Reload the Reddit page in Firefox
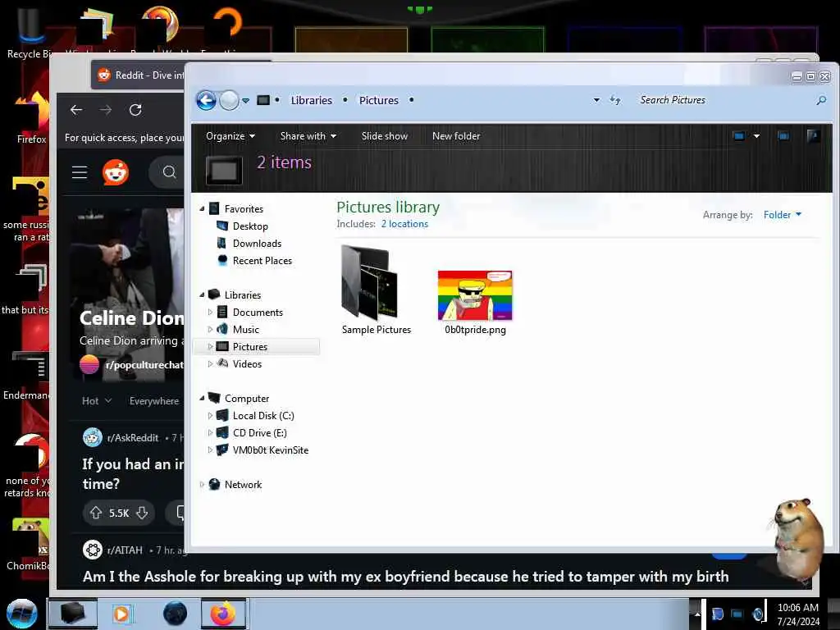 click(x=135, y=110)
